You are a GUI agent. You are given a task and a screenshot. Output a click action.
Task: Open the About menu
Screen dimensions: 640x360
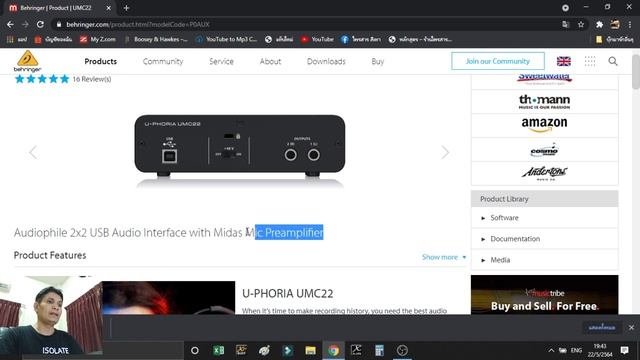click(x=270, y=61)
